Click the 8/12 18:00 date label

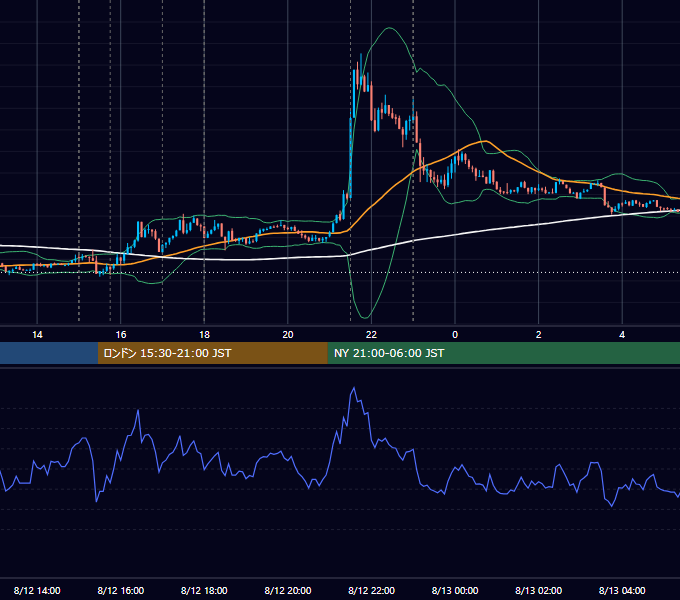[204, 590]
